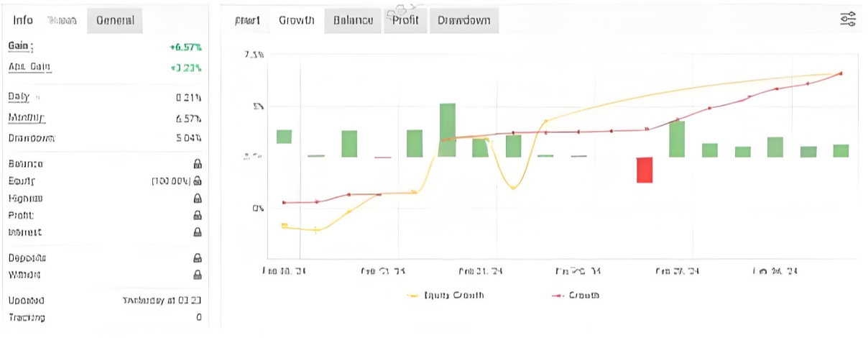This screenshot has height=338, width=868.
Task: Select the Growth chart tab
Action: tap(296, 20)
